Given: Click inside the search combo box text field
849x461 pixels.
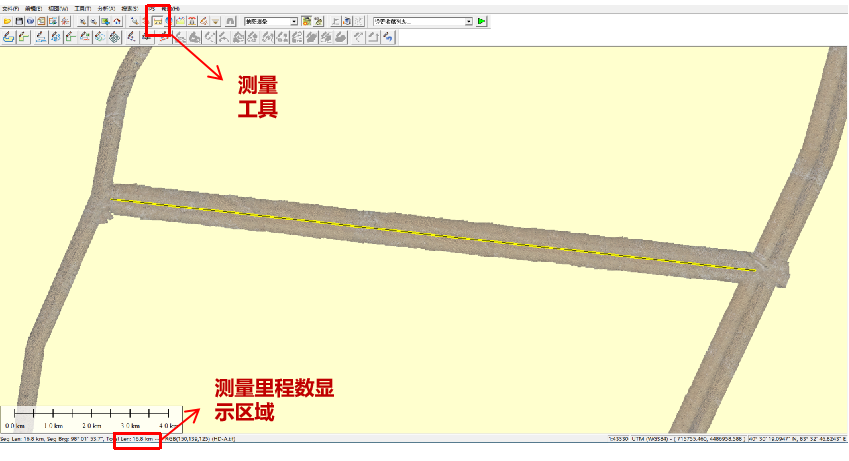Looking at the screenshot, I should pos(415,21).
